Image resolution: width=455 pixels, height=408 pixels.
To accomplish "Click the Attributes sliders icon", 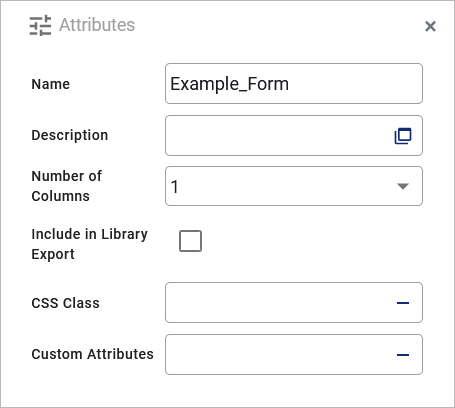I will click(40, 25).
